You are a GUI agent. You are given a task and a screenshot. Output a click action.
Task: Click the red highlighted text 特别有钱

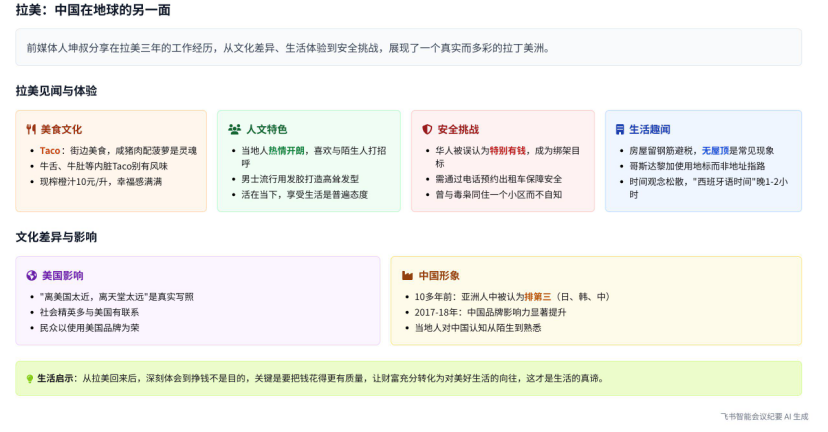[509, 150]
